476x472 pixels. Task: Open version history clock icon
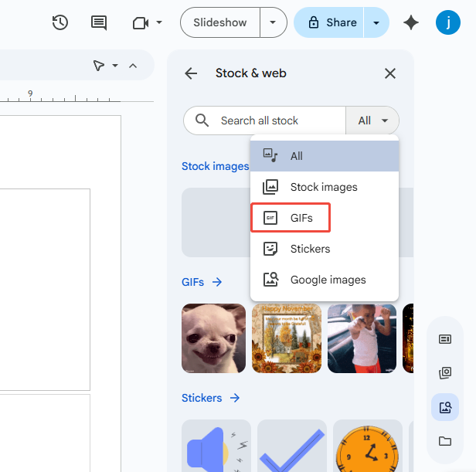coord(59,22)
